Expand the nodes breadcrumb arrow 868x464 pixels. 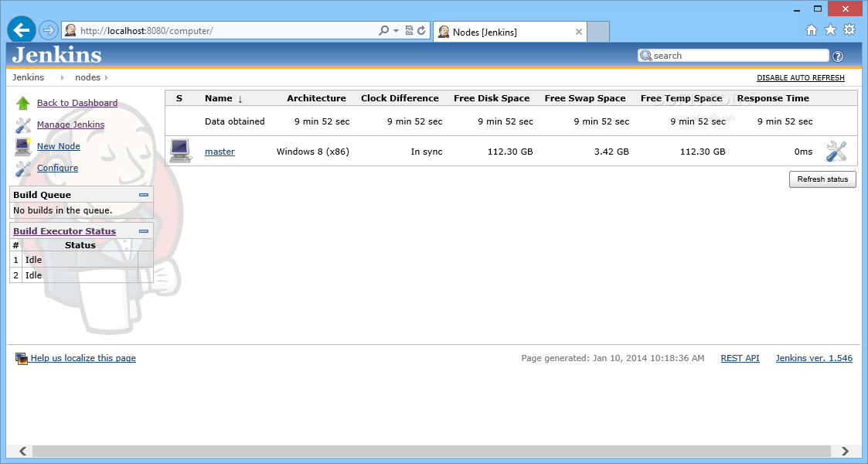(x=107, y=77)
